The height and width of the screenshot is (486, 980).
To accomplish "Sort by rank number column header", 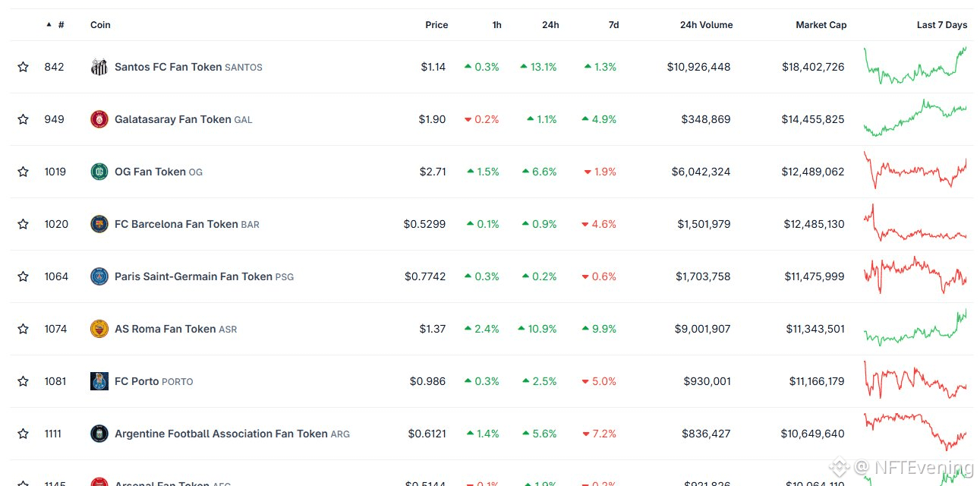I will pos(55,25).
